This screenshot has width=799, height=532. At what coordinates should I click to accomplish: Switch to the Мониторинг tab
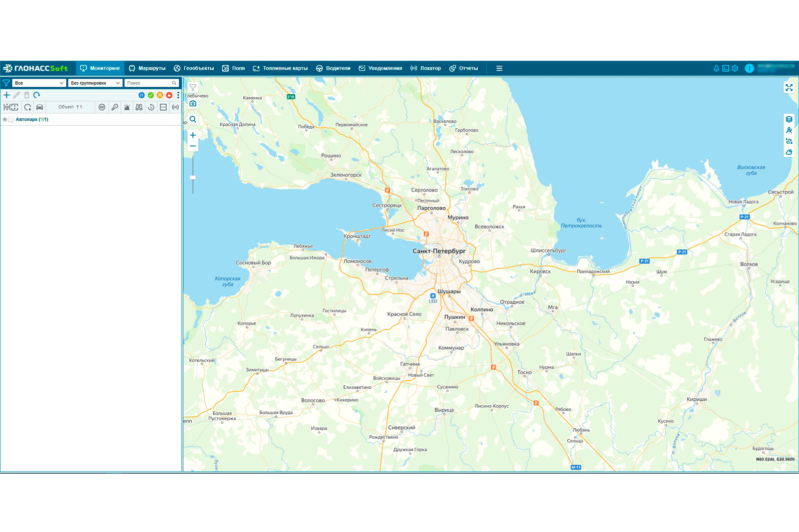coord(100,68)
